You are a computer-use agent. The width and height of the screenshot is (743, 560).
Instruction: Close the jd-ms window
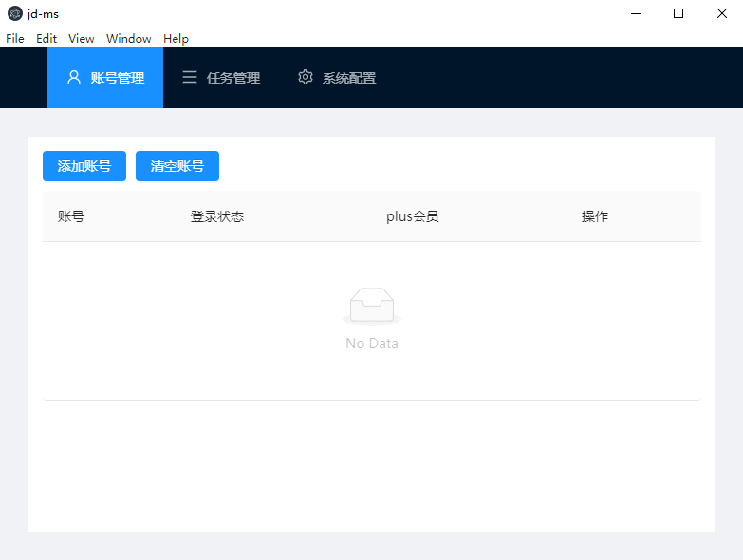(721, 13)
